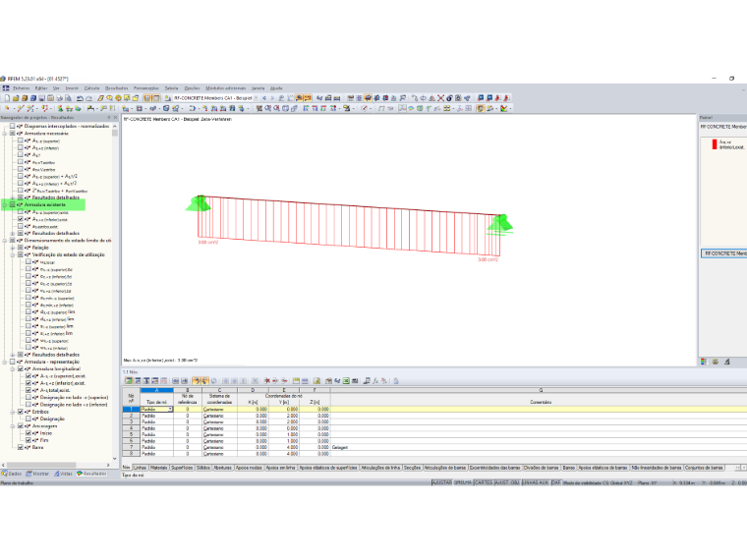
Task: Expand the Relação tree node
Action: pyautogui.click(x=13, y=248)
